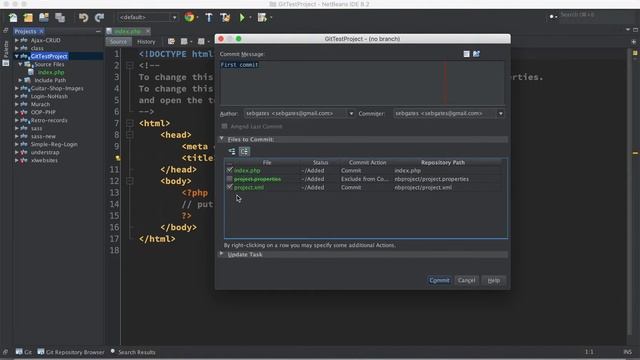The width and height of the screenshot is (640, 360).
Task: Uncheck project.xml in files to commit
Action: [229, 187]
